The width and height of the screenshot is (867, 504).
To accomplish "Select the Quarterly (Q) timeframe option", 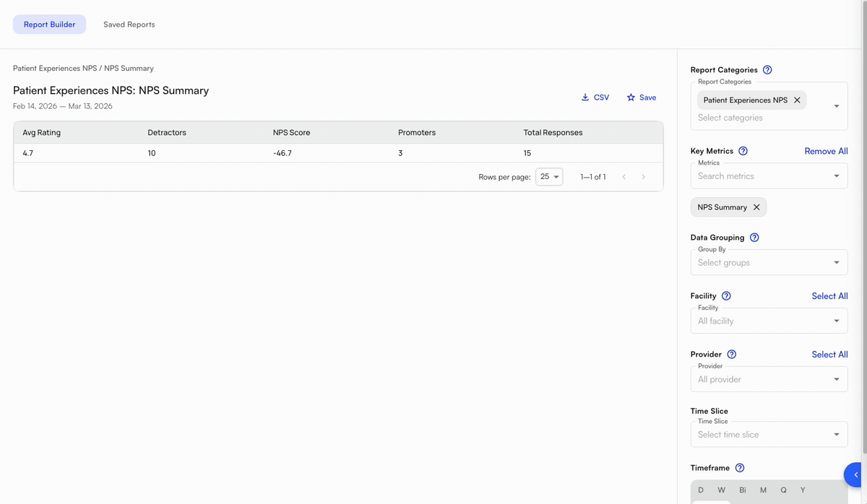I will point(783,490).
